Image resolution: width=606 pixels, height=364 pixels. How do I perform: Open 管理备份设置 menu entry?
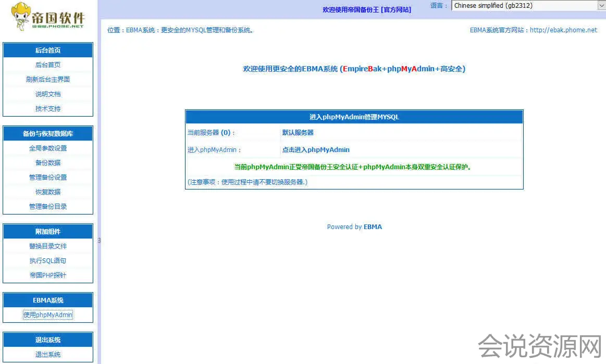point(48,178)
